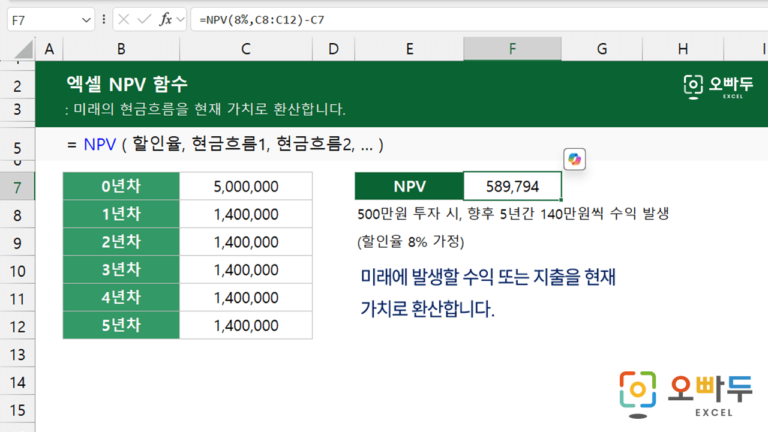Select column G header
Screen dimensions: 768x432
point(602,49)
